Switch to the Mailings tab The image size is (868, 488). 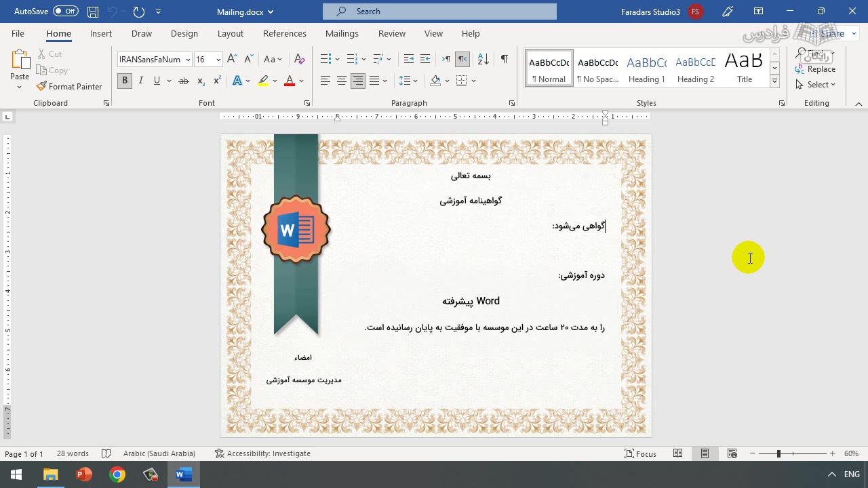pyautogui.click(x=342, y=33)
